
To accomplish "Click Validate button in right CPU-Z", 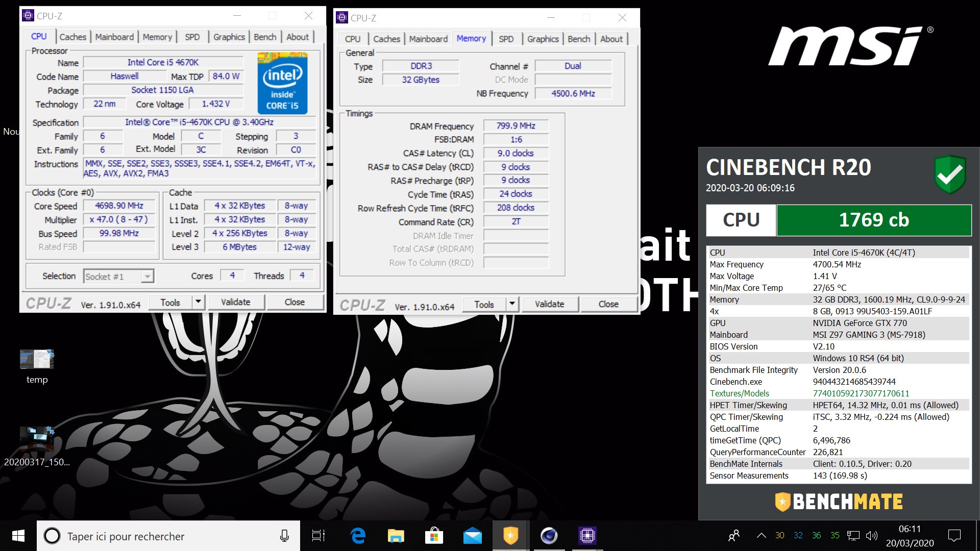I will pos(550,304).
